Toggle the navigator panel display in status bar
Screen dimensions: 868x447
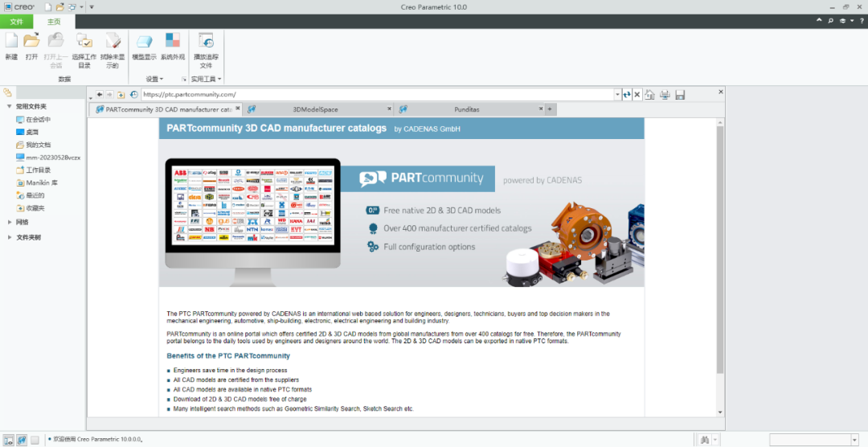coord(8,440)
